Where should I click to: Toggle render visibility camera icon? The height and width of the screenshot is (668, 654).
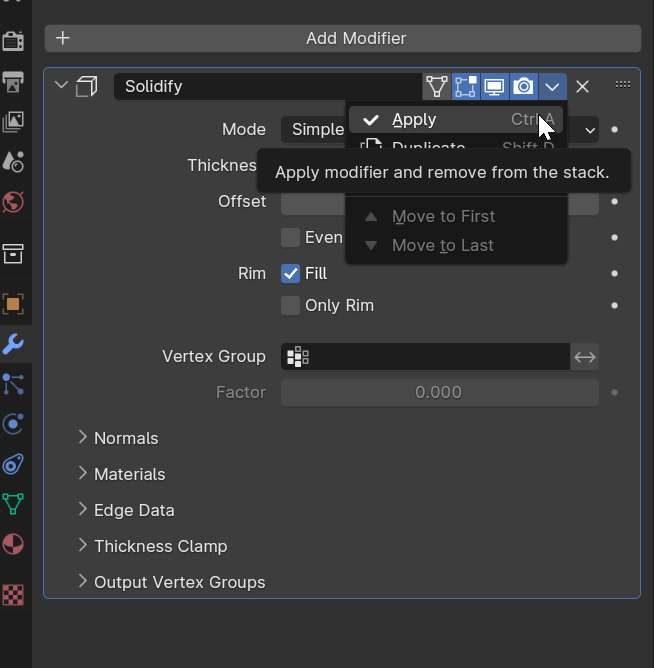[x=524, y=86]
